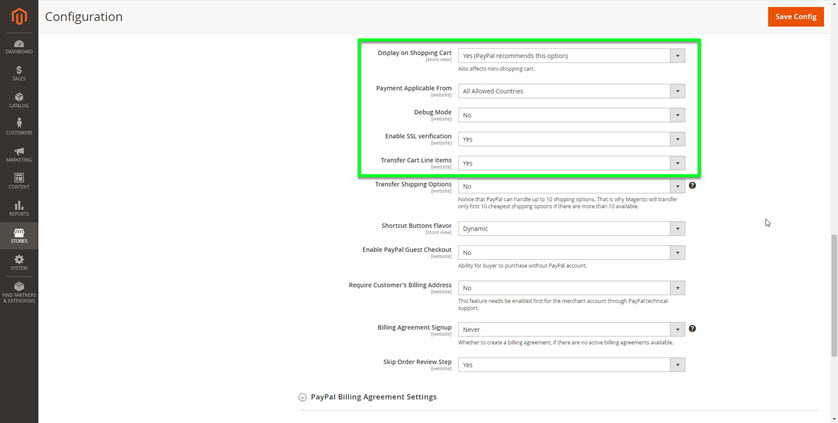
Task: Open Transfer Cart Line Items dropdown
Action: [x=571, y=163]
